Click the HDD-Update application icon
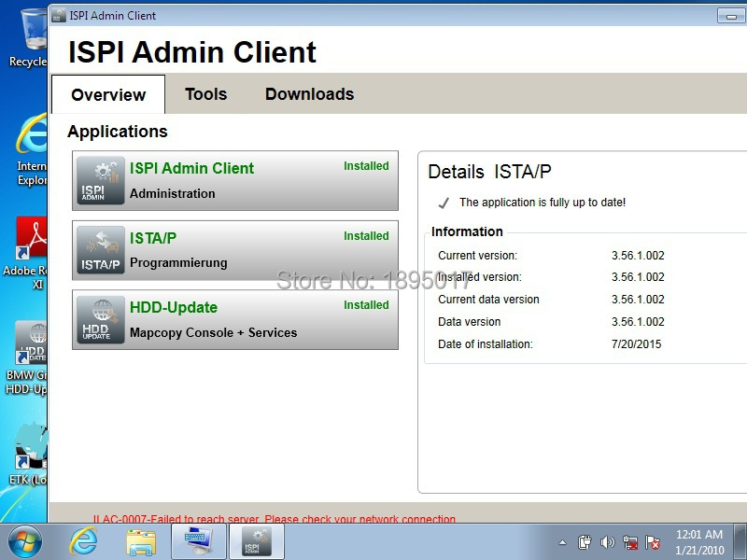The height and width of the screenshot is (560, 747). 101,319
